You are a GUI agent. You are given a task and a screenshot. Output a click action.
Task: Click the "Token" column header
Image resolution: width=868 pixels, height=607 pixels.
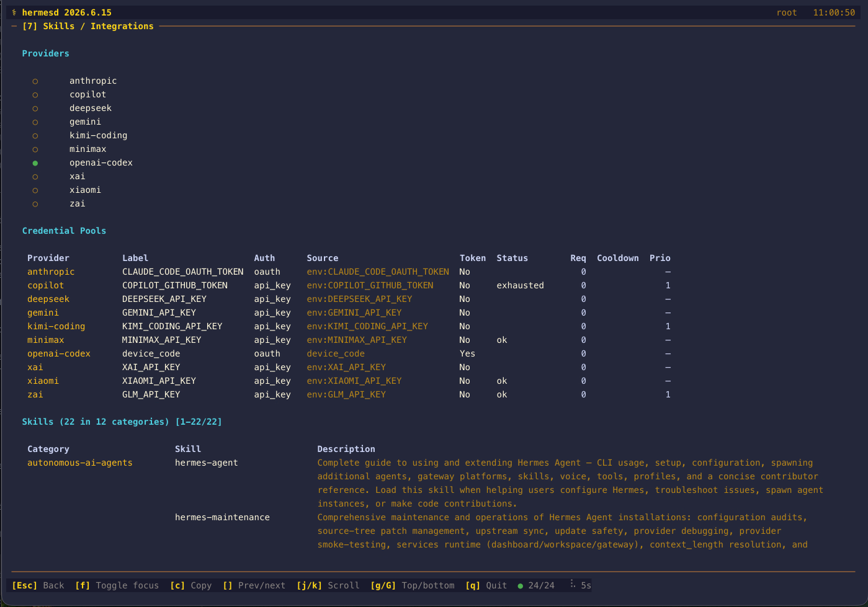coord(473,258)
